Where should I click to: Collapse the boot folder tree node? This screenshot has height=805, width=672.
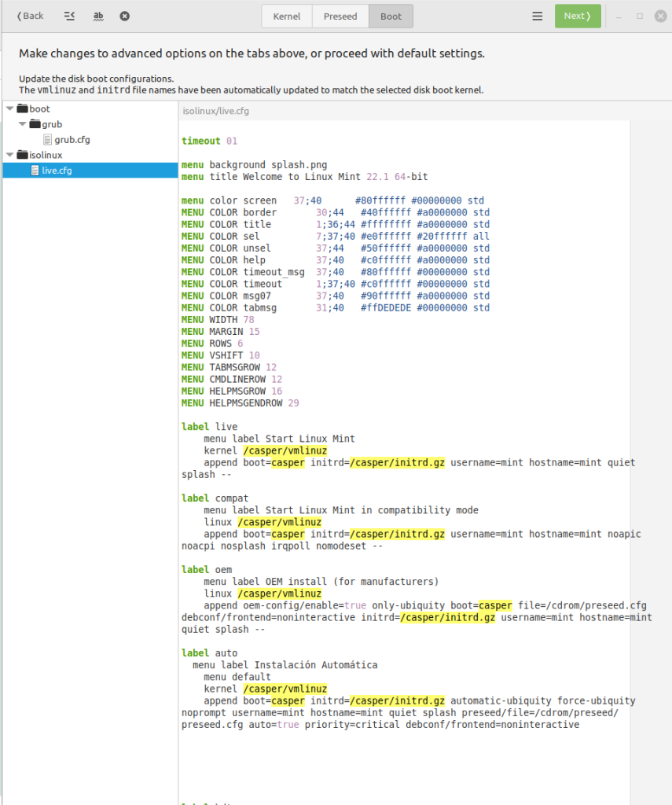click(9, 108)
